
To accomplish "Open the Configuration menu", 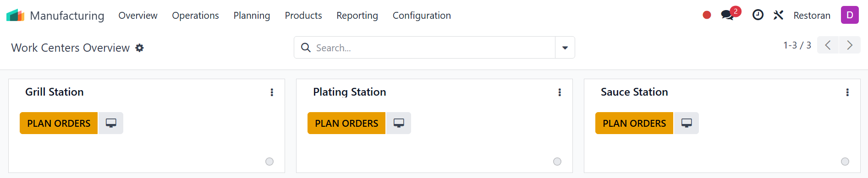I will pyautogui.click(x=422, y=16).
